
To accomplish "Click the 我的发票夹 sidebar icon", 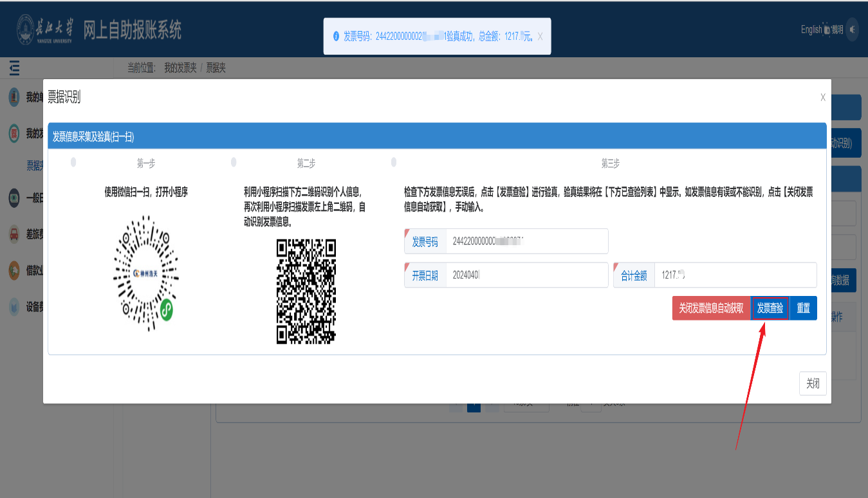I will click(14, 134).
